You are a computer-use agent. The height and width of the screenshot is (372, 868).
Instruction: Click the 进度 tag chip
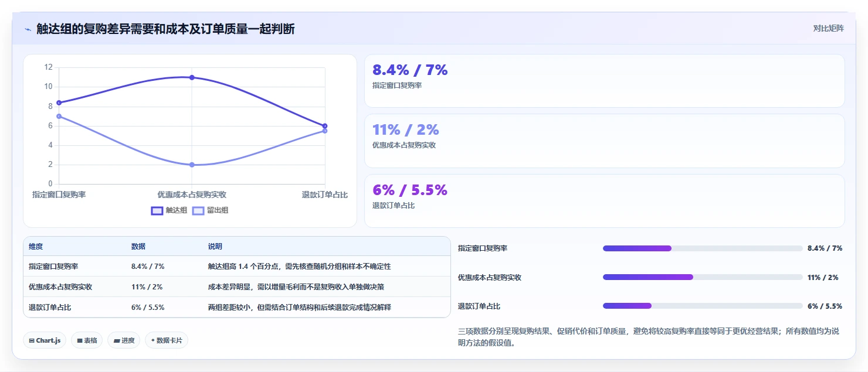(x=124, y=340)
